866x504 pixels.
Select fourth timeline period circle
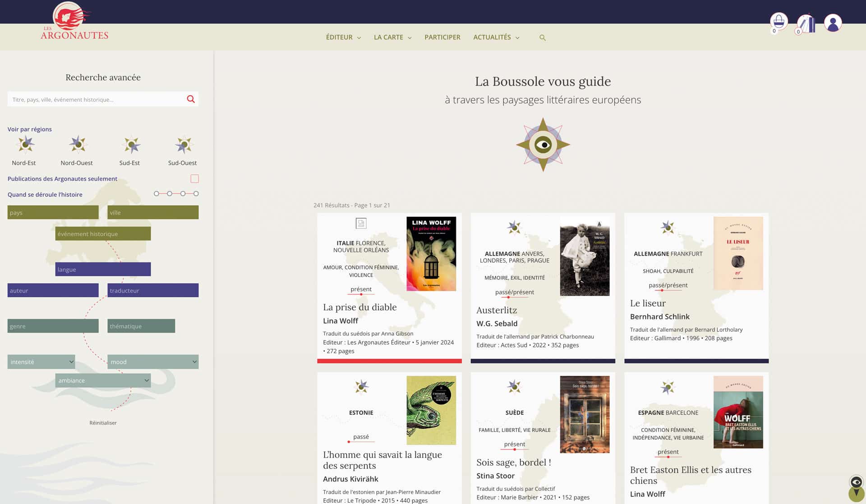click(196, 194)
